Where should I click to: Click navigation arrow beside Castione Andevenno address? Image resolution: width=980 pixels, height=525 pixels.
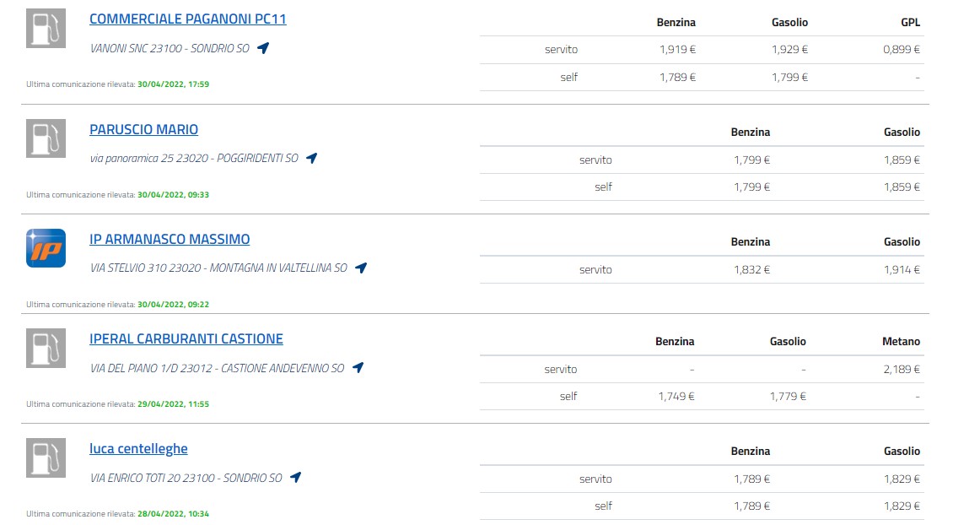pos(358,368)
